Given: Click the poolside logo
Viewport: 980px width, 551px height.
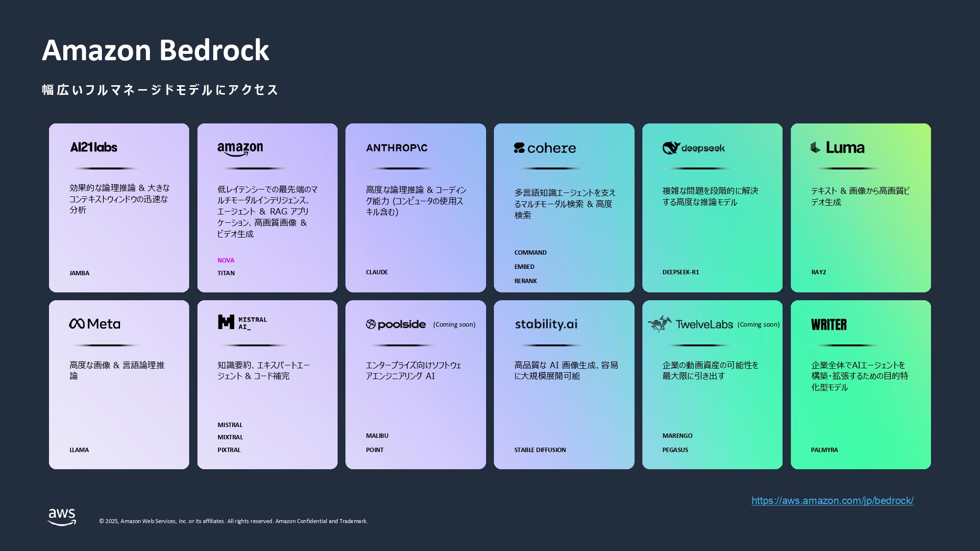Looking at the screenshot, I should pyautogui.click(x=396, y=324).
